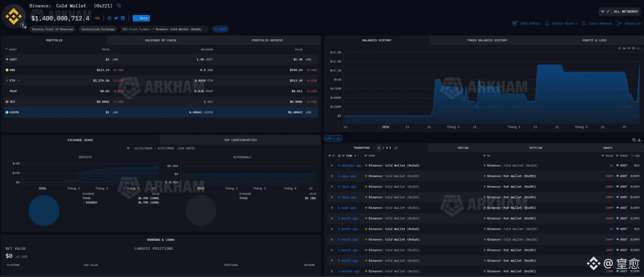Select the Exchange Usage tab
The height and width of the screenshot is (277, 644).
click(x=80, y=140)
